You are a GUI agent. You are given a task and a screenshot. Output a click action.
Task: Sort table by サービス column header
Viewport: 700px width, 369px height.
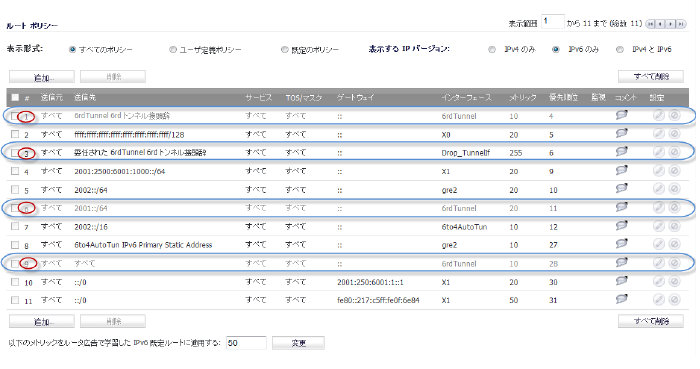258,97
